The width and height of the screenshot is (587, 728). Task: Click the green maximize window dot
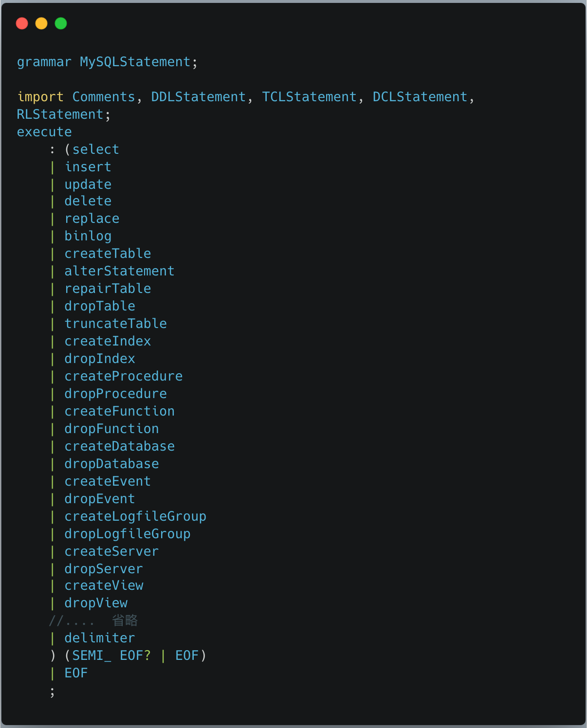(61, 23)
